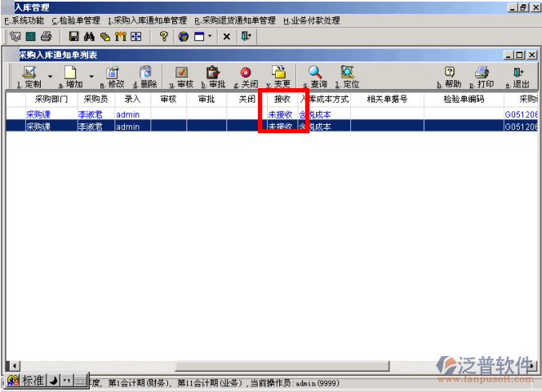
Task: Click the horizontal scrollbar thumb
Action: (x=282, y=366)
